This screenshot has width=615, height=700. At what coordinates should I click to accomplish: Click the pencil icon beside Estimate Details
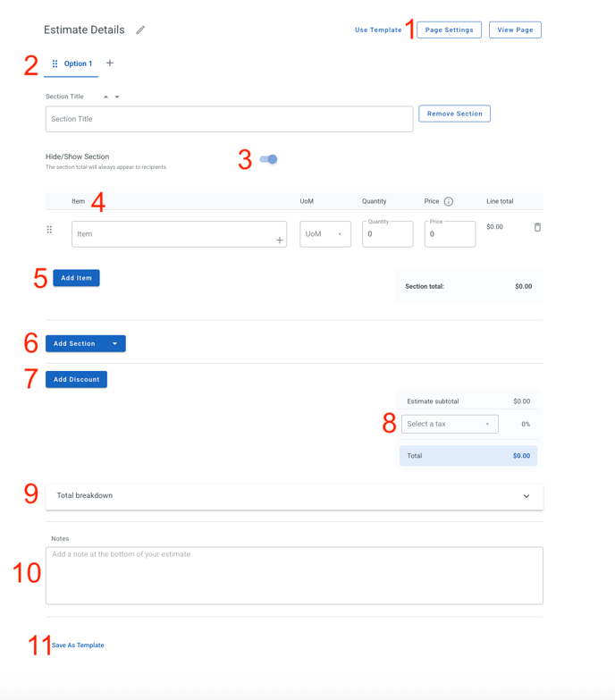point(140,30)
